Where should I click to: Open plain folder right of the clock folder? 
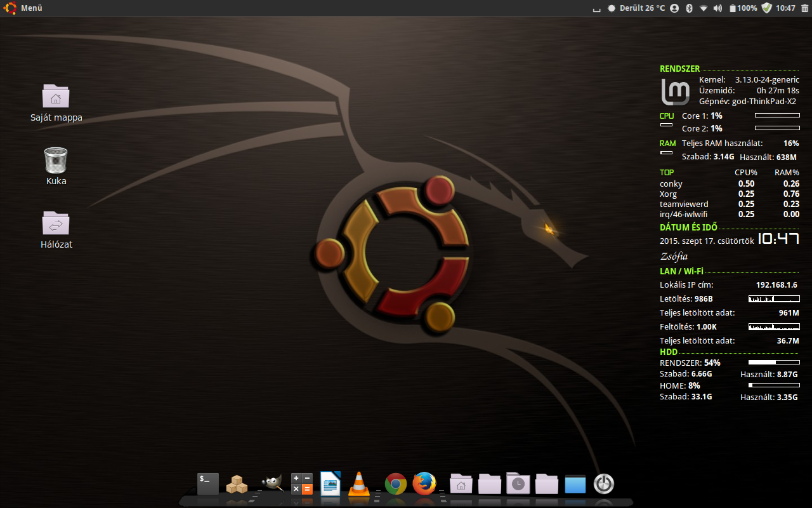547,484
